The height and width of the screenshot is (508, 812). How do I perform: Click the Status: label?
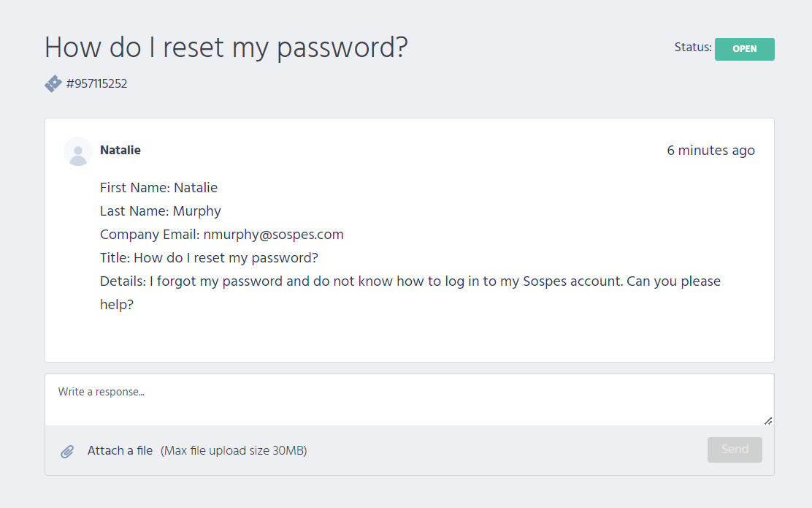(693, 48)
